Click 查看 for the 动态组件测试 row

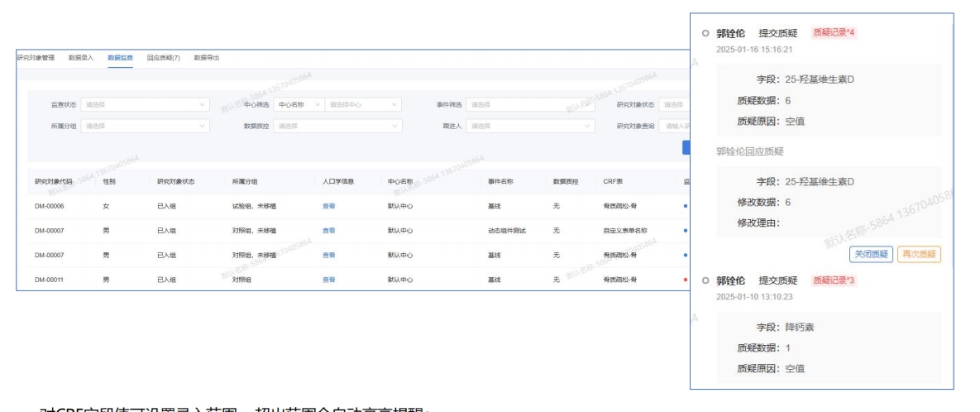[329, 231]
